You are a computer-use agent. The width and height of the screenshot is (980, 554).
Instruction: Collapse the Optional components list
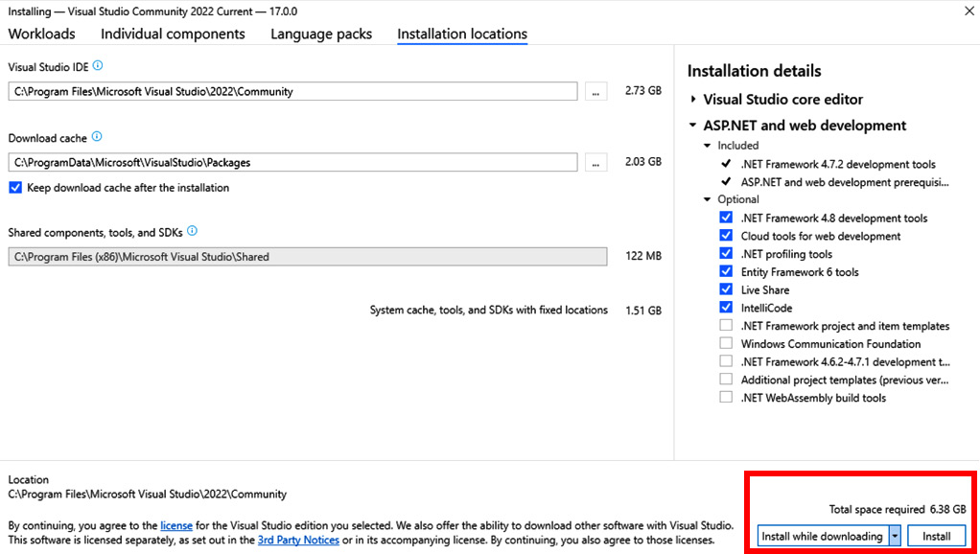click(x=708, y=200)
